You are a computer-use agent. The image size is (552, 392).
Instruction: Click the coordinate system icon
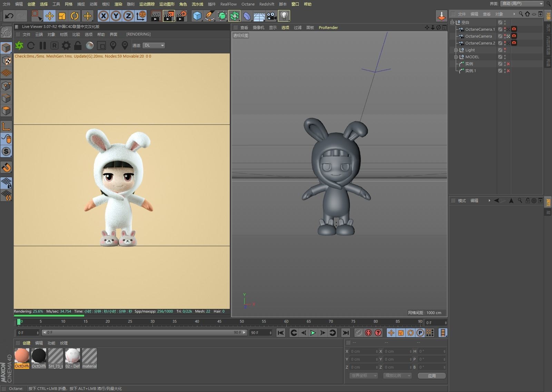pyautogui.click(x=141, y=16)
